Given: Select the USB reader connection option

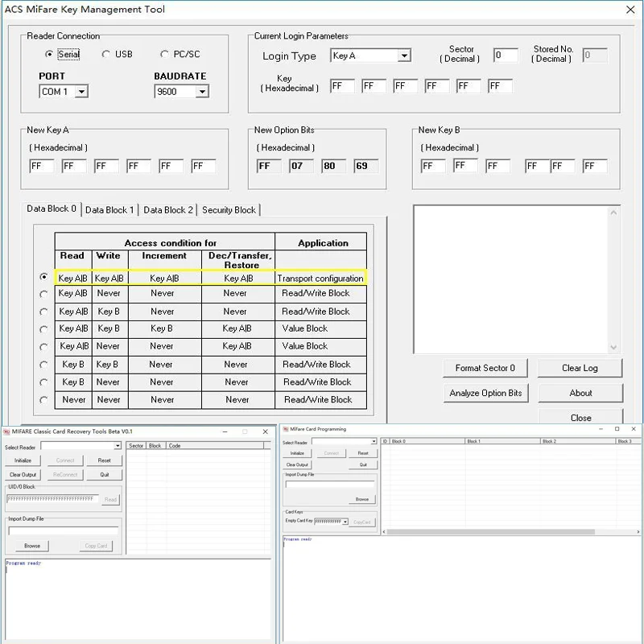Looking at the screenshot, I should point(105,54).
